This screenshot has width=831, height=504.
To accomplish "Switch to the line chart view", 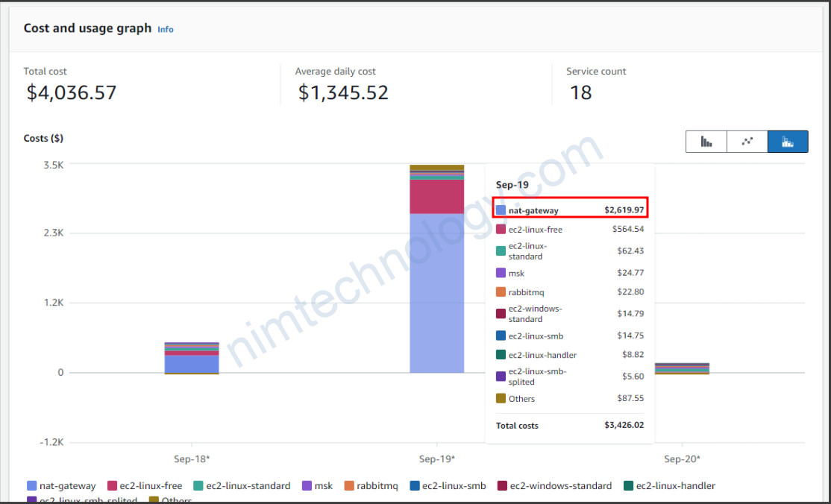I will coord(747,142).
